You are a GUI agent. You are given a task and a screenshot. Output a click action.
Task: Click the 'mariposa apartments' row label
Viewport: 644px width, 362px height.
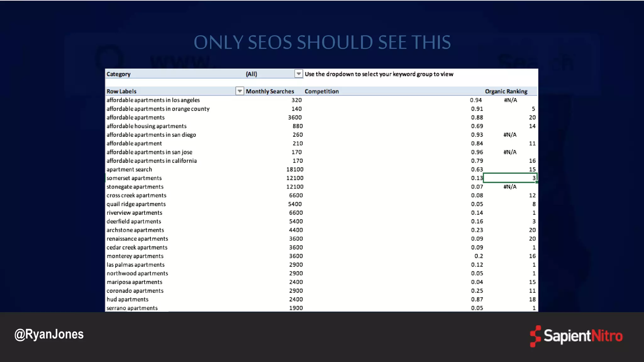pos(134,282)
